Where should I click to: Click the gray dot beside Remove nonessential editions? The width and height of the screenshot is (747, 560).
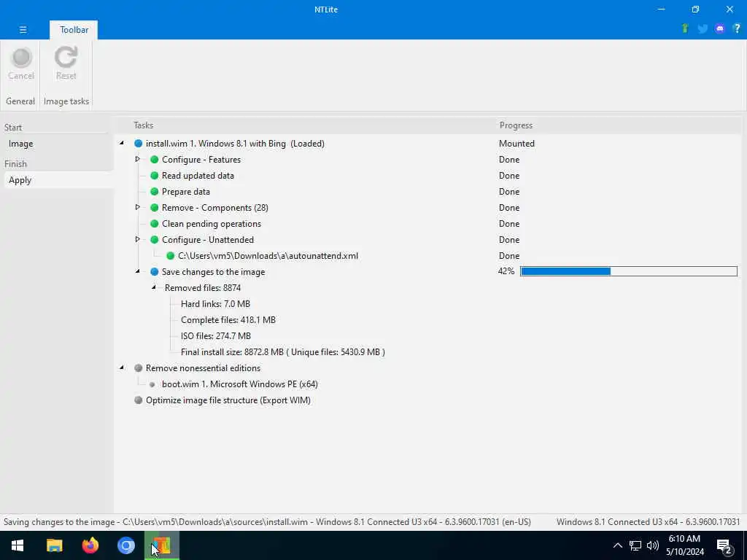point(138,368)
